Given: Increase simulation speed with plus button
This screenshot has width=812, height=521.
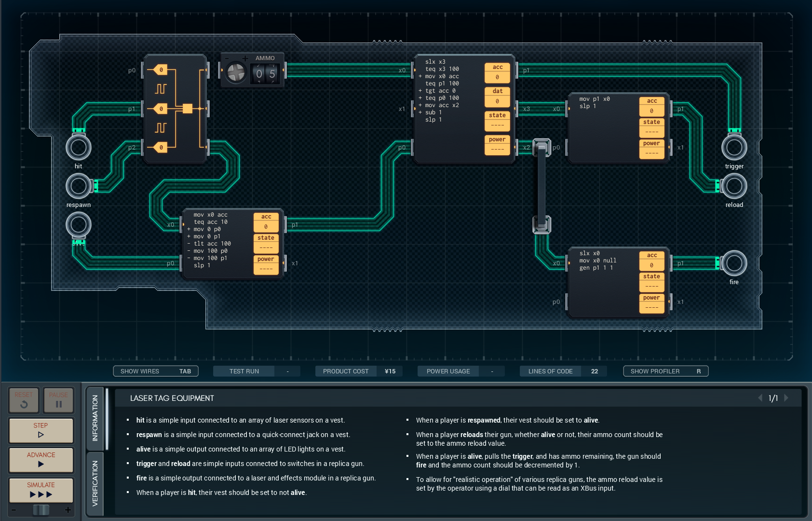Looking at the screenshot, I should [68, 510].
